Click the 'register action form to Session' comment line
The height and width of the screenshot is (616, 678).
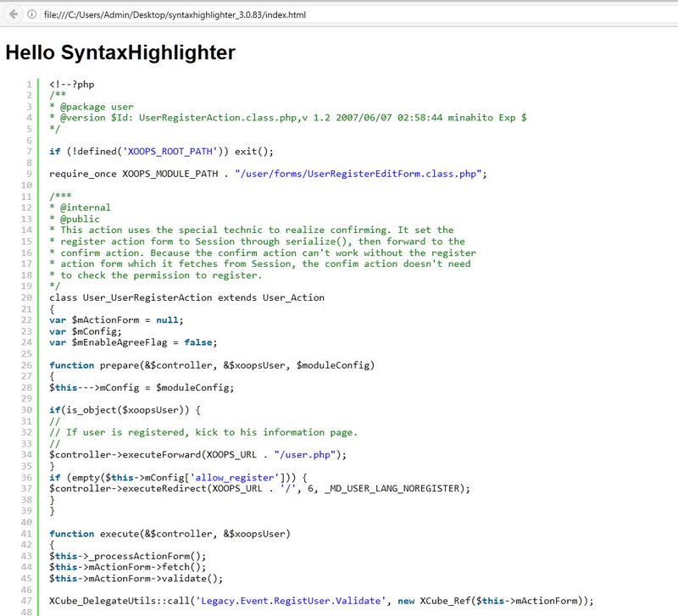point(258,241)
